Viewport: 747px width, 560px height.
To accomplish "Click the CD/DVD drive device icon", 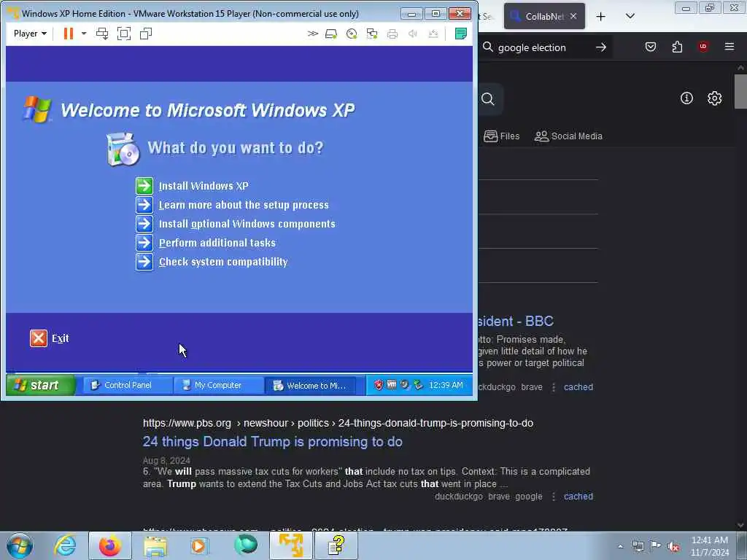I will tap(352, 34).
